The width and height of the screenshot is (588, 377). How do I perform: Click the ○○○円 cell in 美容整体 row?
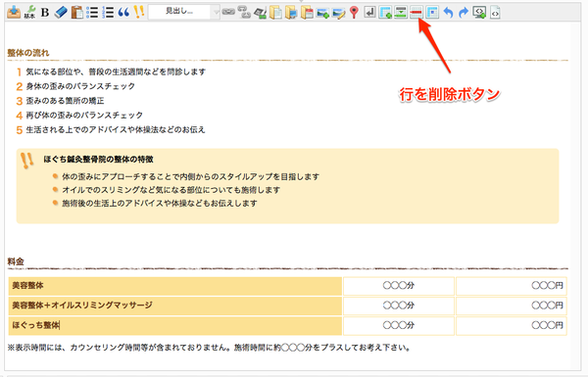pyautogui.click(x=512, y=286)
